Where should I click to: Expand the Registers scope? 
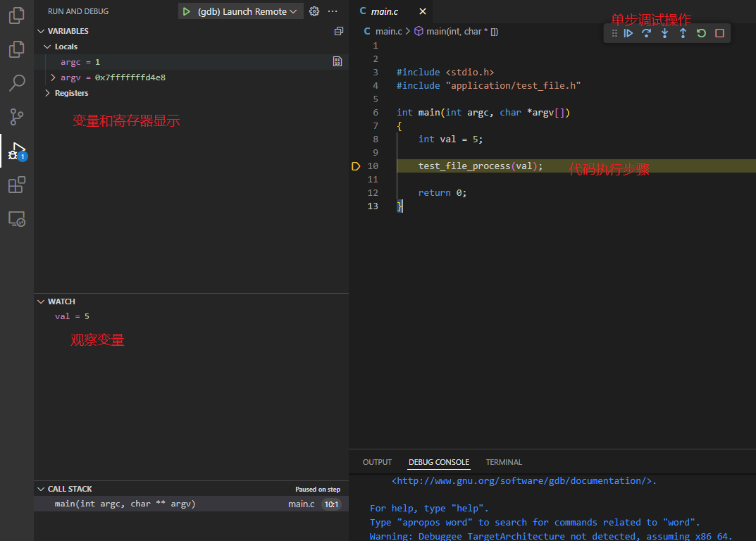[x=47, y=93]
